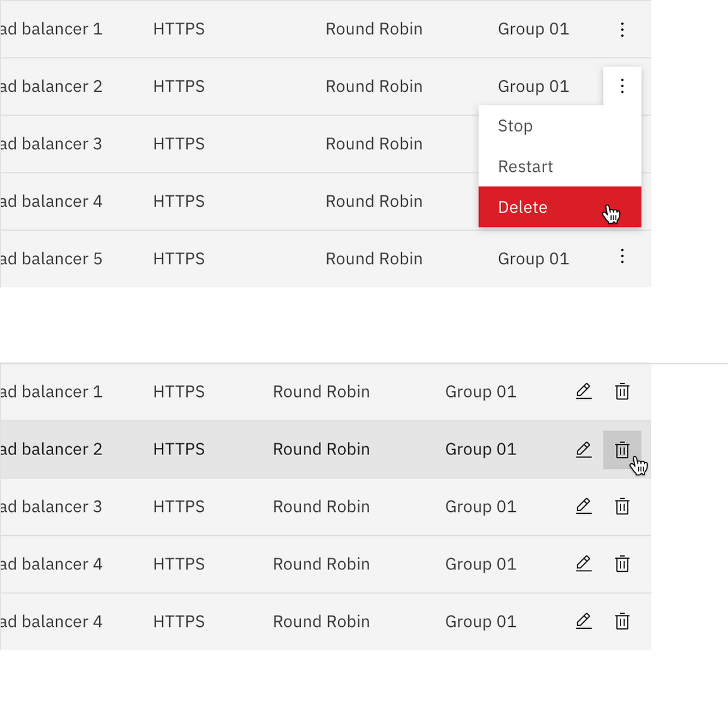Click HTTPS in highlighted balancer 2 row
Viewport: 728px width, 728px height.
179,449
